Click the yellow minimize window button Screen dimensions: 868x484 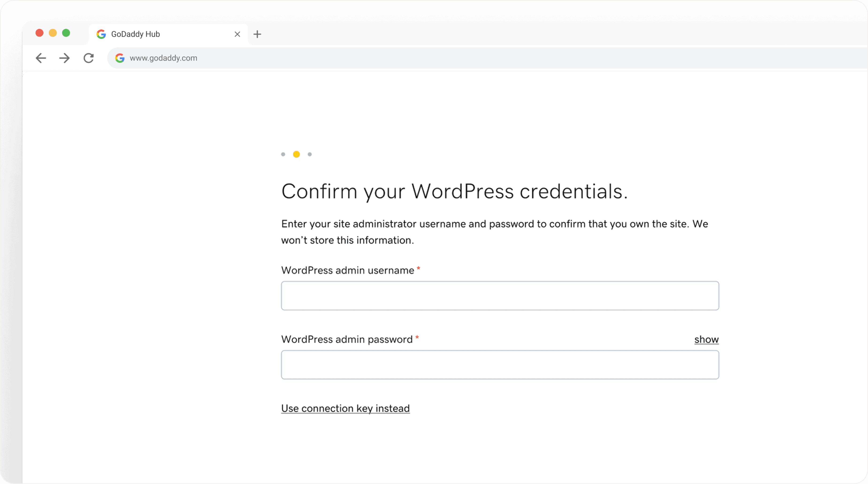(53, 33)
